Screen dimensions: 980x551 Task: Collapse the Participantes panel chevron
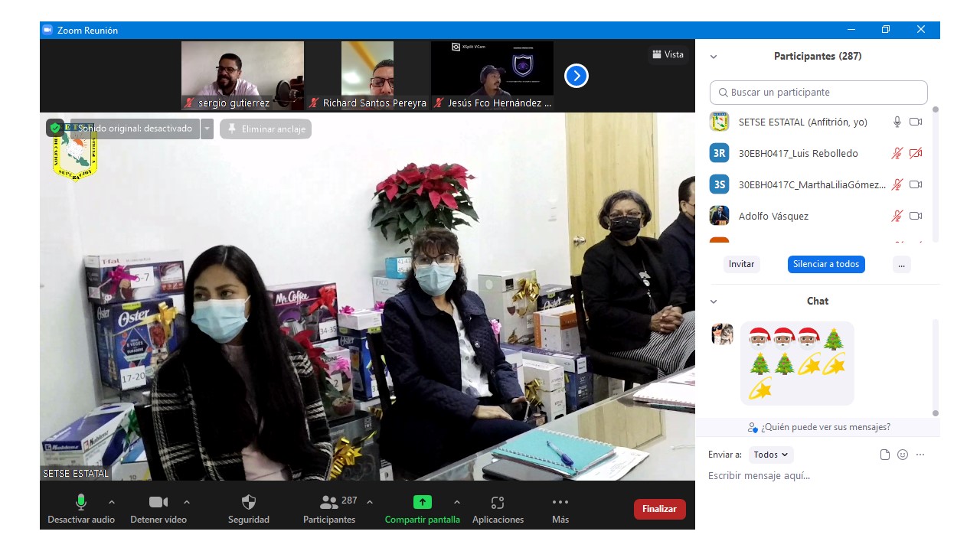[x=714, y=57]
